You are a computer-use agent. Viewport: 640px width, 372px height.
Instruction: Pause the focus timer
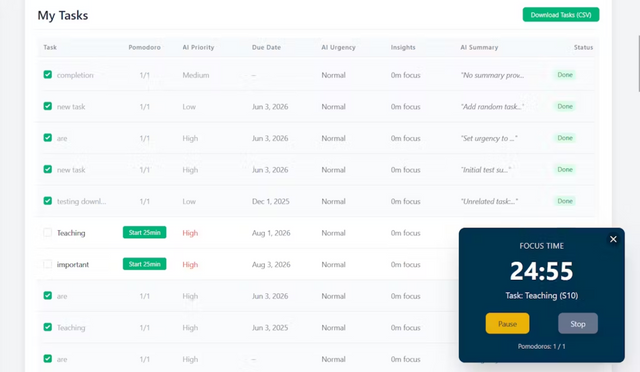507,323
